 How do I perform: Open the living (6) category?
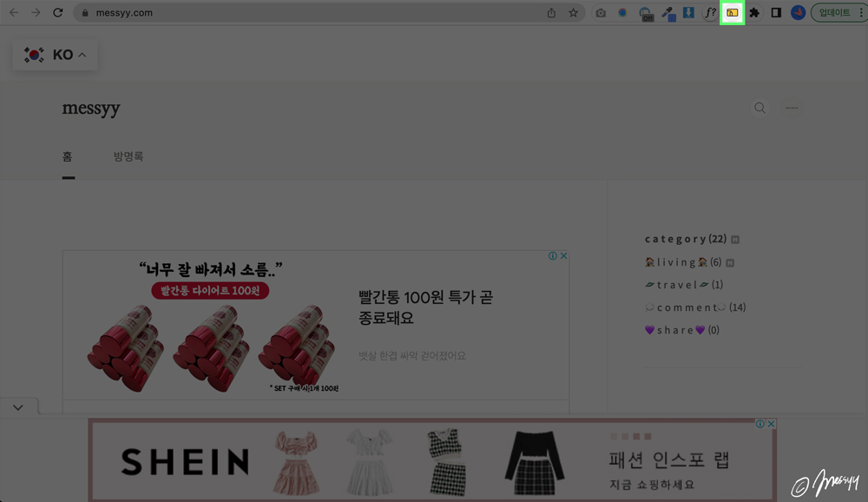(x=683, y=262)
